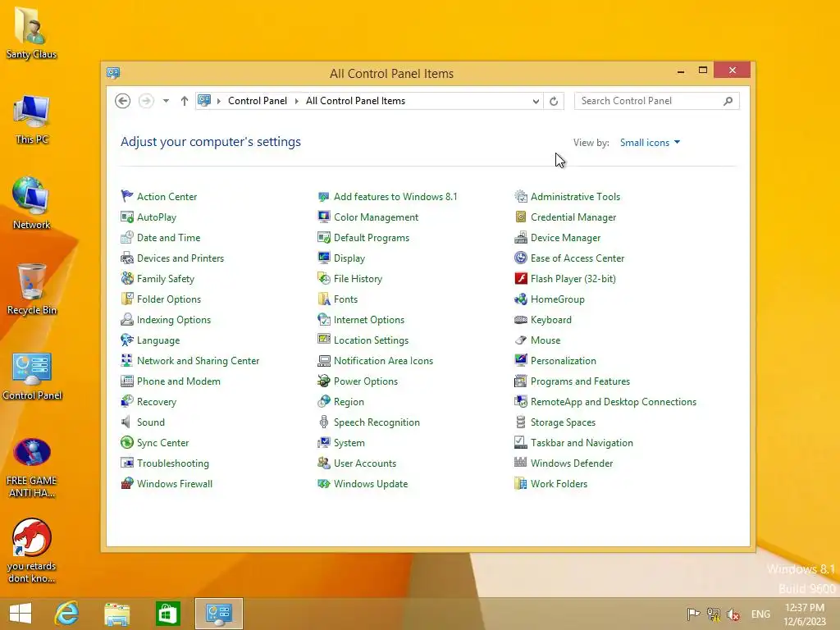The height and width of the screenshot is (630, 840).
Task: Open the taskbar clock showing 12:37 PM
Action: [x=804, y=614]
